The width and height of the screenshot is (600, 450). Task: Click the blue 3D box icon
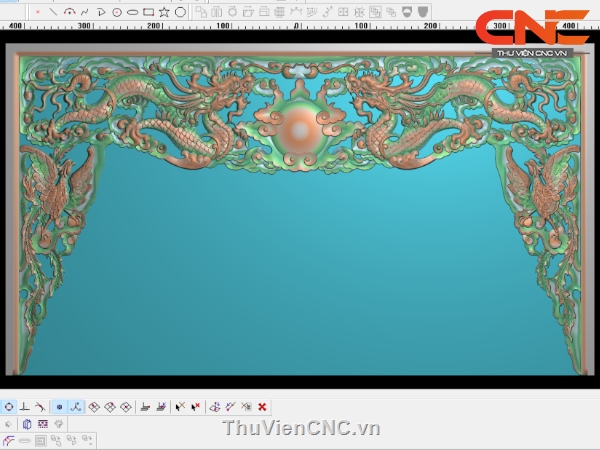(x=27, y=424)
